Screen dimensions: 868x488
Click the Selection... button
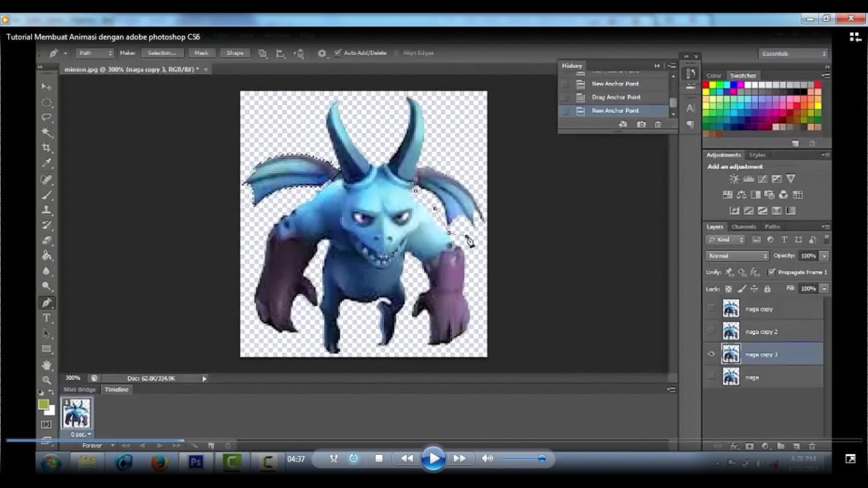[162, 53]
